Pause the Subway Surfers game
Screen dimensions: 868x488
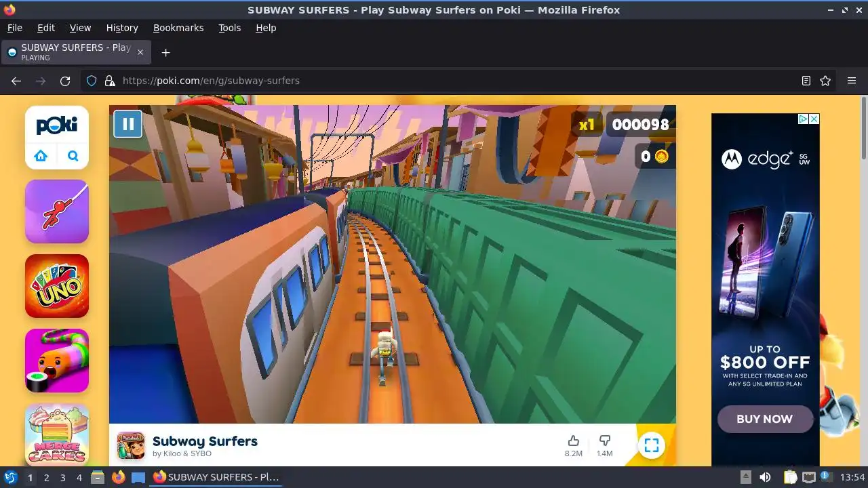[127, 124]
